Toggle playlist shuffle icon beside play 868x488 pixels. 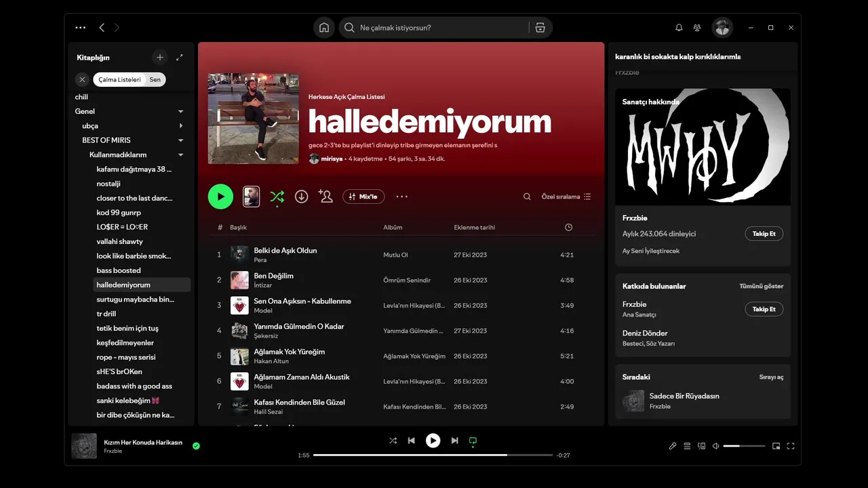click(277, 197)
